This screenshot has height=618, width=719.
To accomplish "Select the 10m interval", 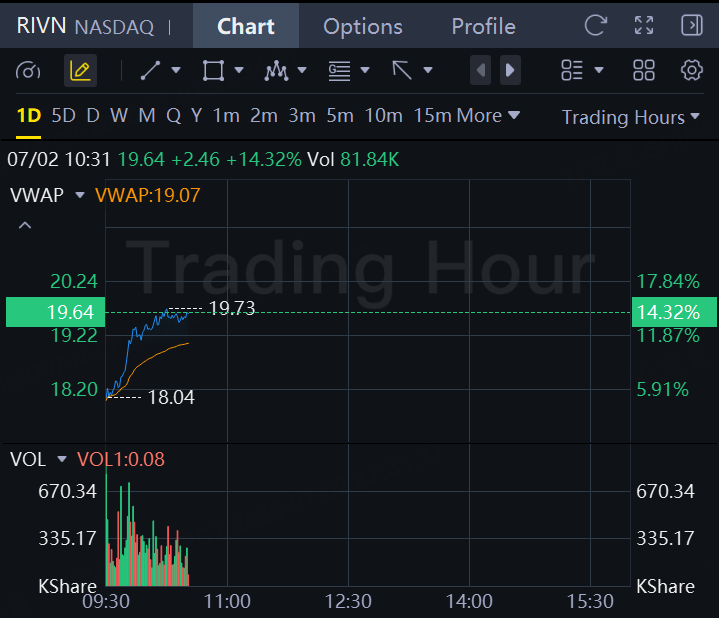I will [383, 116].
